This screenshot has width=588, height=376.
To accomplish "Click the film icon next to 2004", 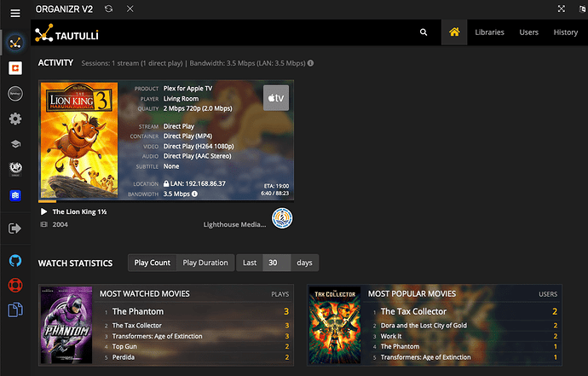I will (43, 224).
